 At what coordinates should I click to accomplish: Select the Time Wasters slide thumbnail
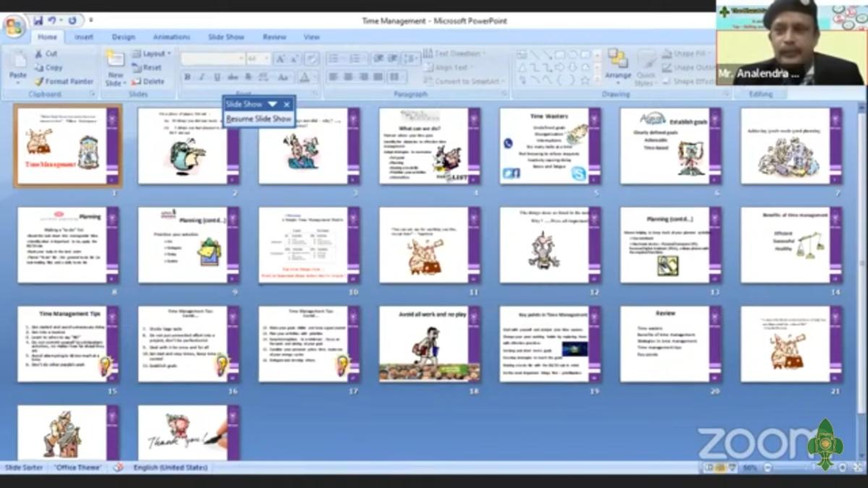coord(549,146)
